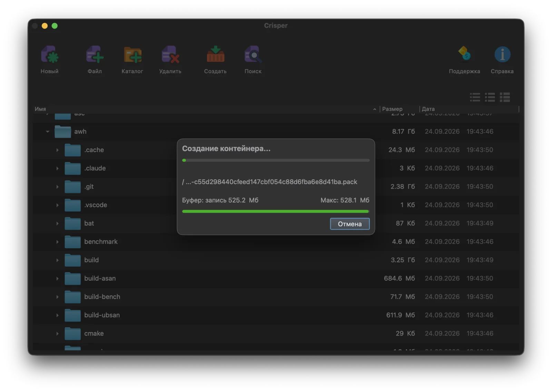Click the bat size 87 Кб
The image size is (552, 392).
(x=405, y=223)
